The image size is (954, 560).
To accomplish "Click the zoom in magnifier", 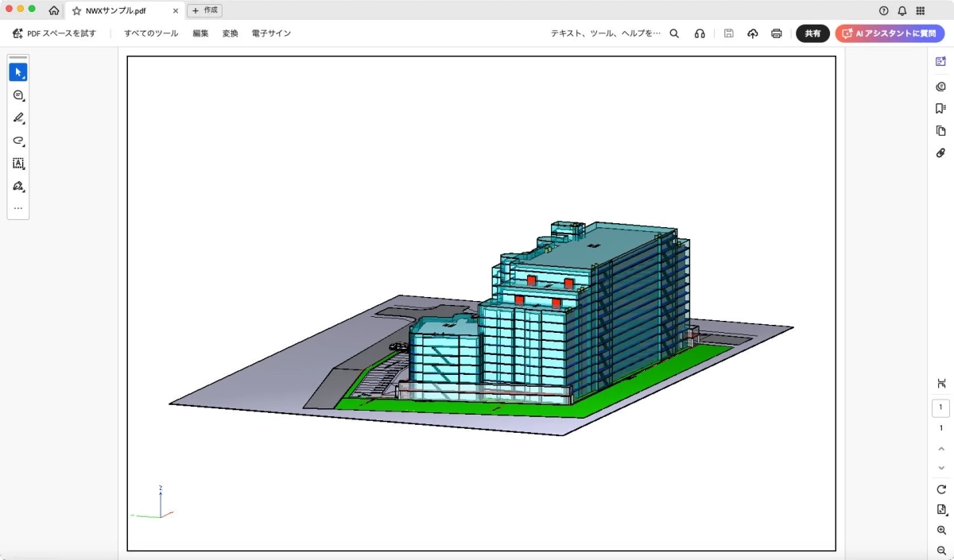I will [941, 531].
